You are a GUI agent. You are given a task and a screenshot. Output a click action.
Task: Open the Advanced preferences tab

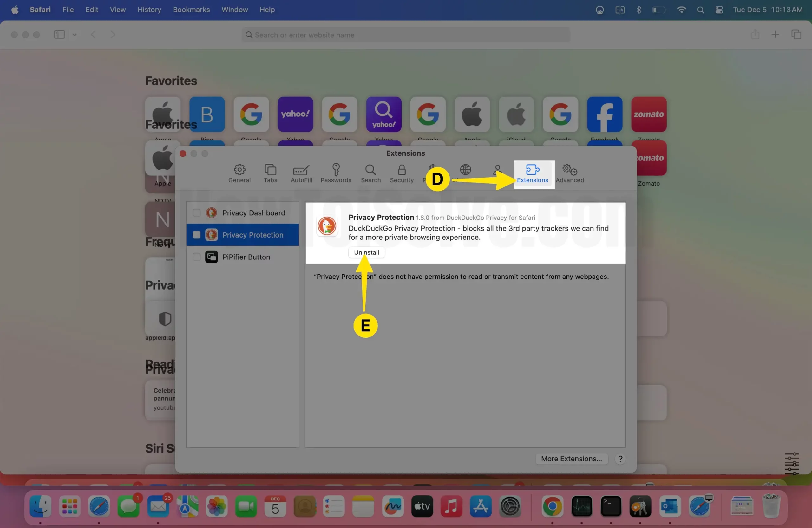(x=569, y=173)
